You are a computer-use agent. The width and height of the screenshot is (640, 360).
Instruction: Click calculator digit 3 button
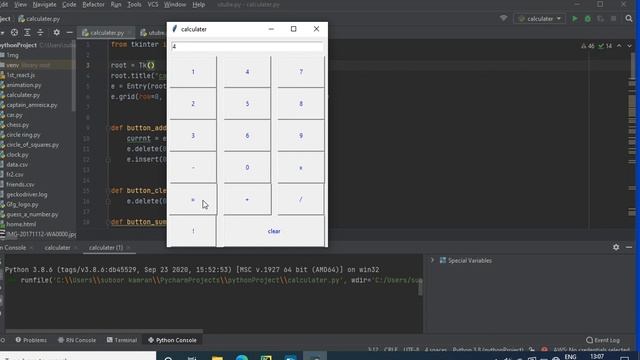(193, 136)
